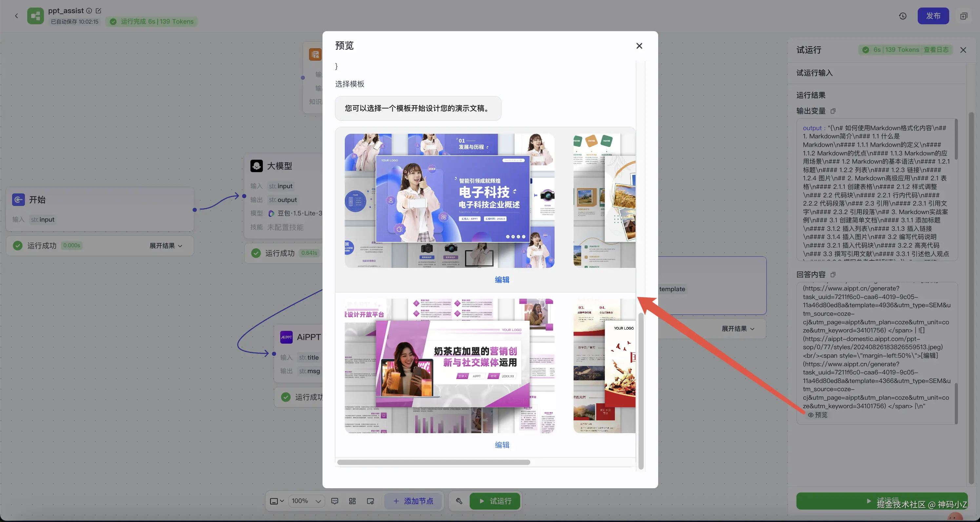Open the comment tool in bottom toolbar
The height and width of the screenshot is (522, 980).
(335, 501)
